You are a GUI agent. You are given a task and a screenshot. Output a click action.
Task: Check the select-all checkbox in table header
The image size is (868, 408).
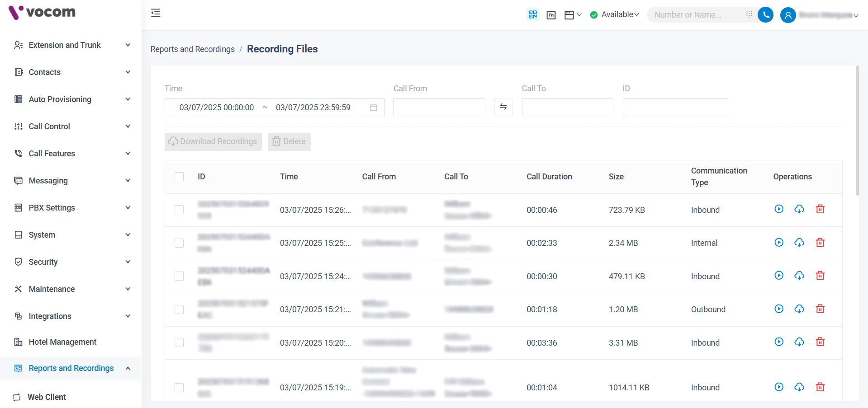pyautogui.click(x=179, y=177)
